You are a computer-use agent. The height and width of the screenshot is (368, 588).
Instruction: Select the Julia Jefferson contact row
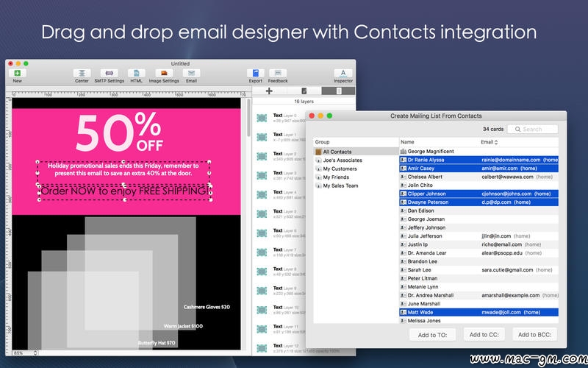tap(479, 236)
